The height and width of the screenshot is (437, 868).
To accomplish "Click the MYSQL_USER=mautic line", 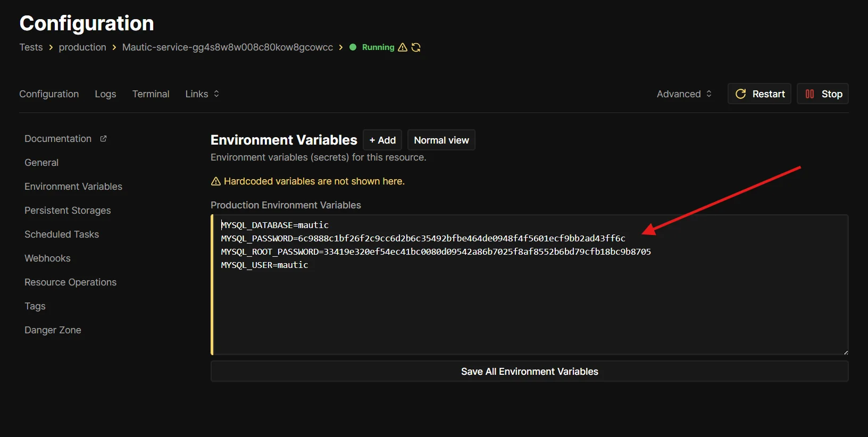I will tap(265, 265).
